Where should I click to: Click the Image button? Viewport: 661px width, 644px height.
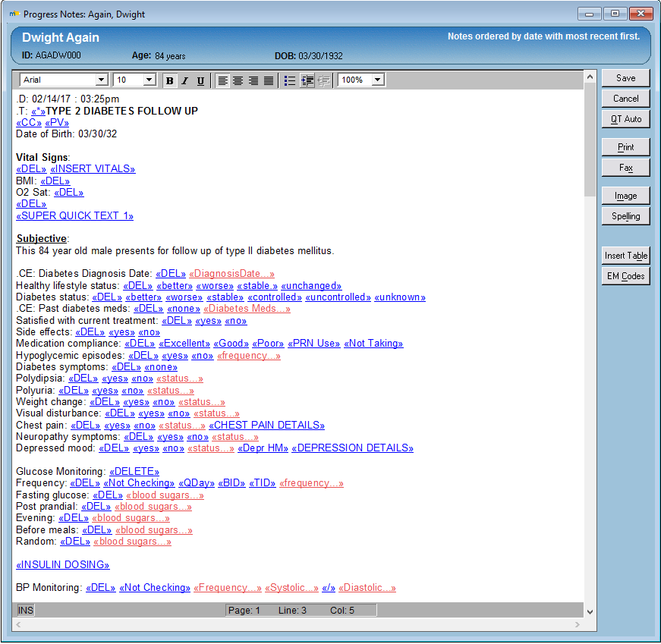pyautogui.click(x=625, y=196)
